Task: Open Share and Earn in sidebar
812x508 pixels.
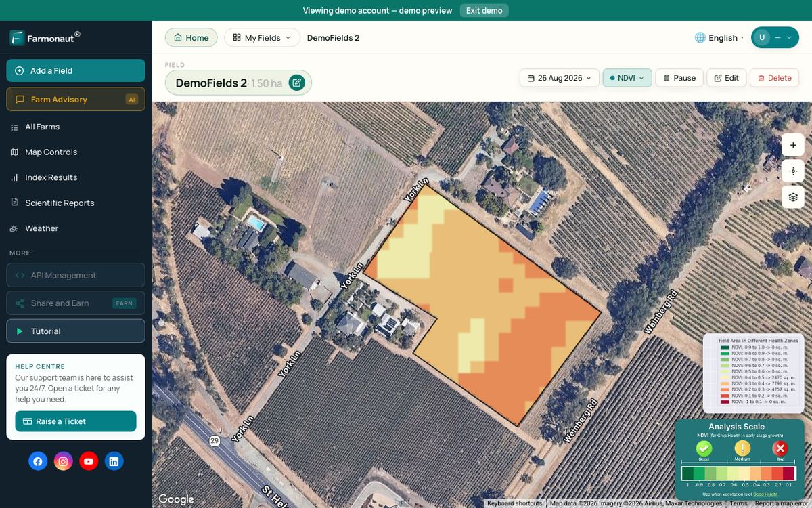Action: 76,303
